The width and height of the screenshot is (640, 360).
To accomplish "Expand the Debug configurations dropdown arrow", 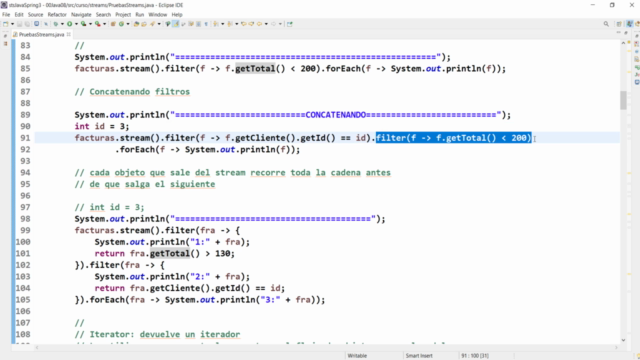I will pos(62,24).
